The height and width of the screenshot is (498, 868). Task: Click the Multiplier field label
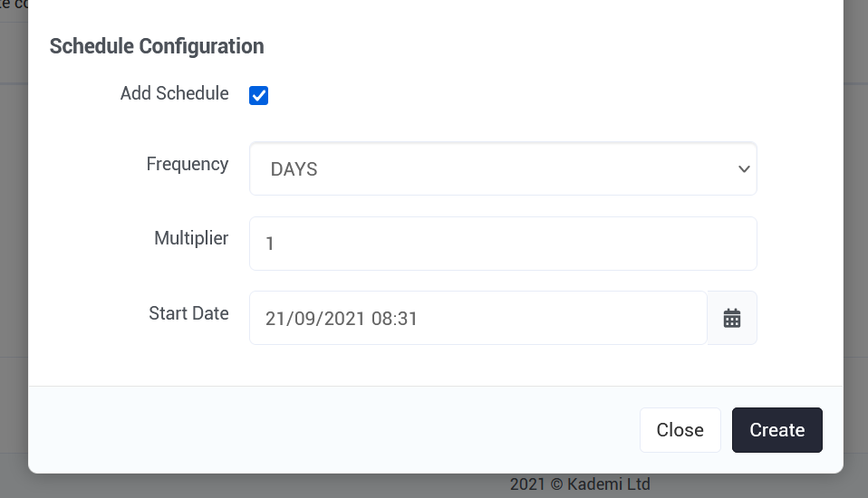[x=191, y=238]
